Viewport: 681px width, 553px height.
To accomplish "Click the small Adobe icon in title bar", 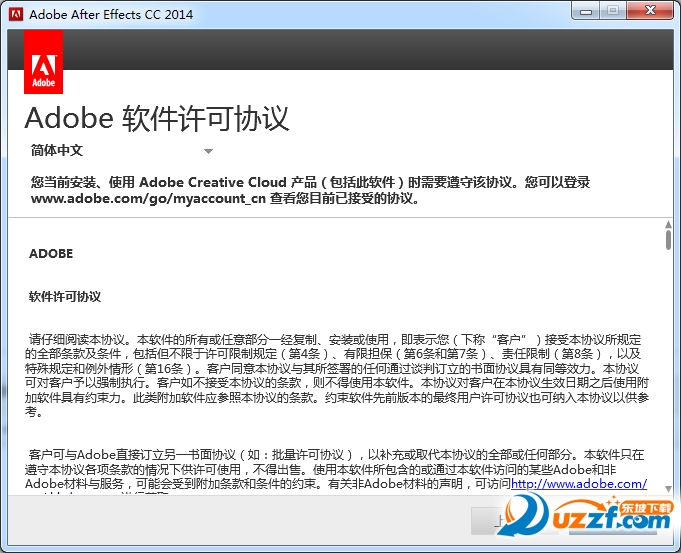I will (x=16, y=15).
